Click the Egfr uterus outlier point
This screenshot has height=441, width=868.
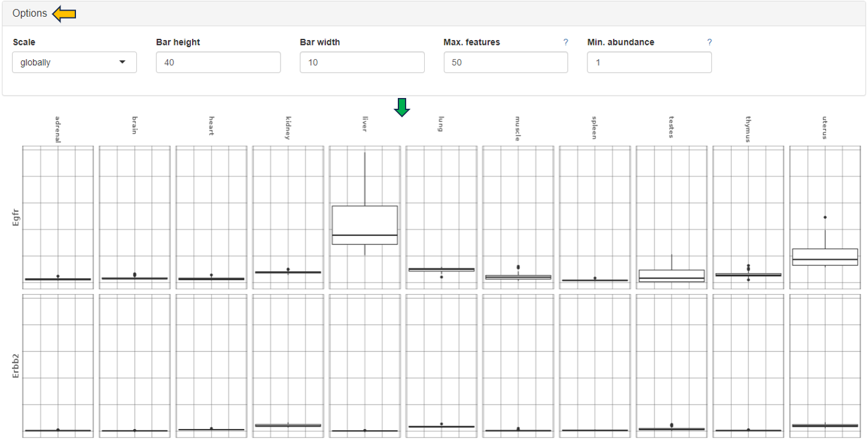[x=825, y=218]
